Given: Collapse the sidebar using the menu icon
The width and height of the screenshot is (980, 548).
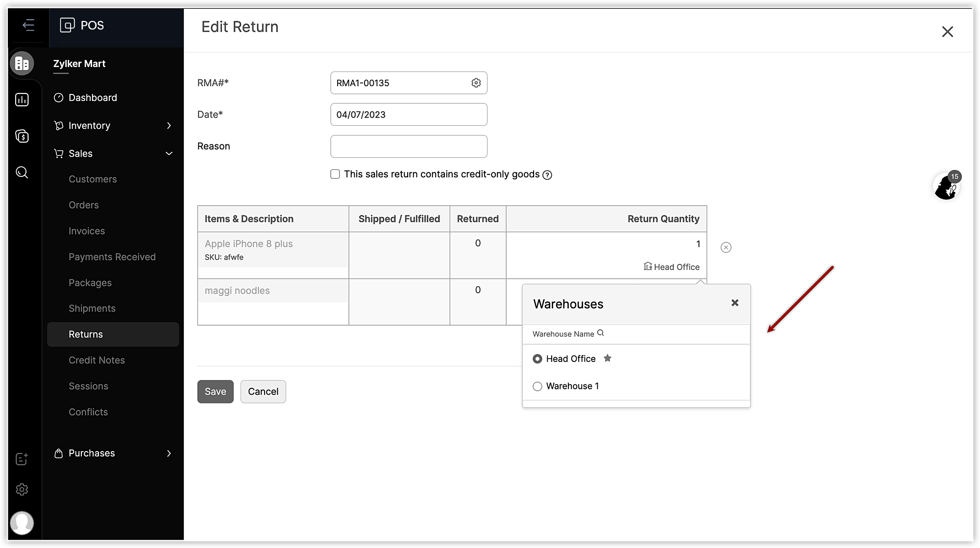Looking at the screenshot, I should [28, 25].
